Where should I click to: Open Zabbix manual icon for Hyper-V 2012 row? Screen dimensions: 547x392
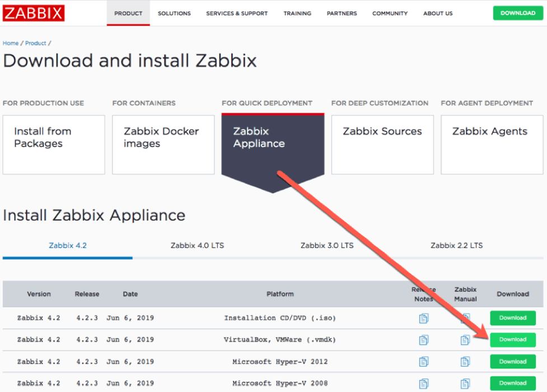click(x=465, y=362)
